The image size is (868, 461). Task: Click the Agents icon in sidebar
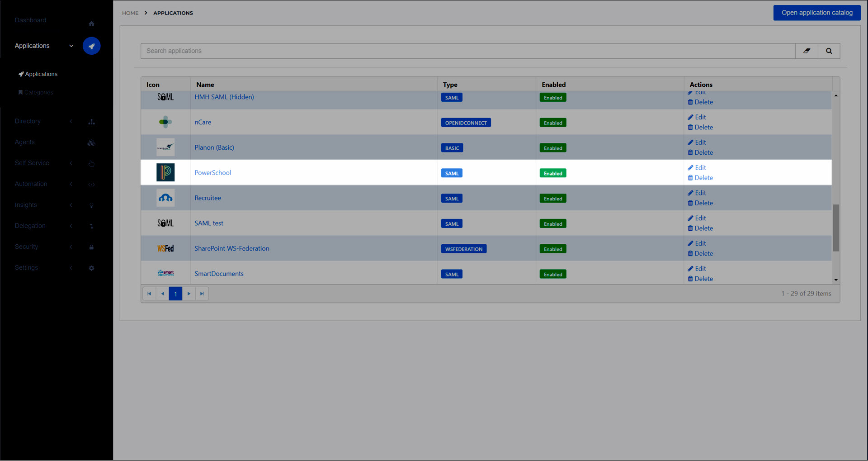point(91,143)
